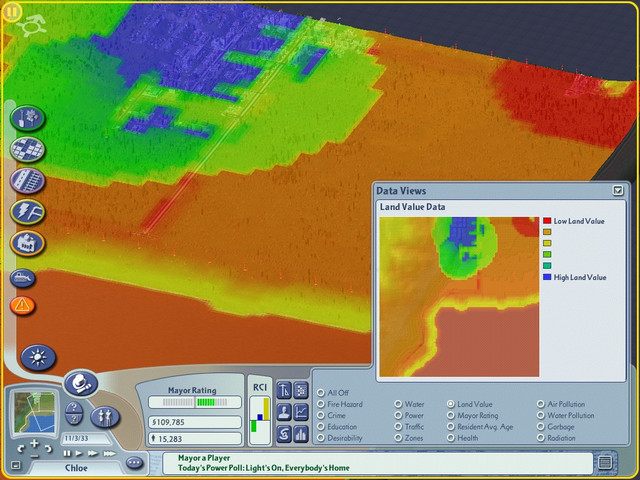The image size is (640, 480).
Task: Open the advisors panel (bust silhouette icon)
Action: click(x=284, y=412)
